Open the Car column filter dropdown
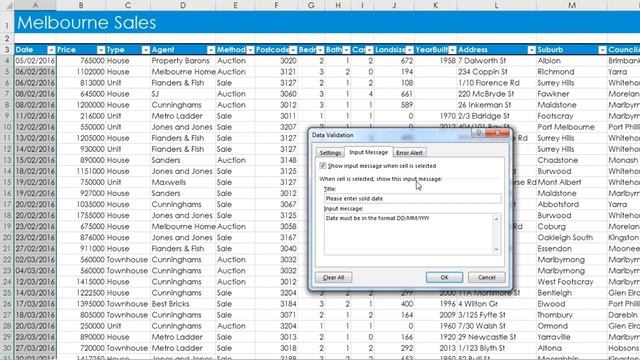The width and height of the screenshot is (640, 360). coord(369,50)
